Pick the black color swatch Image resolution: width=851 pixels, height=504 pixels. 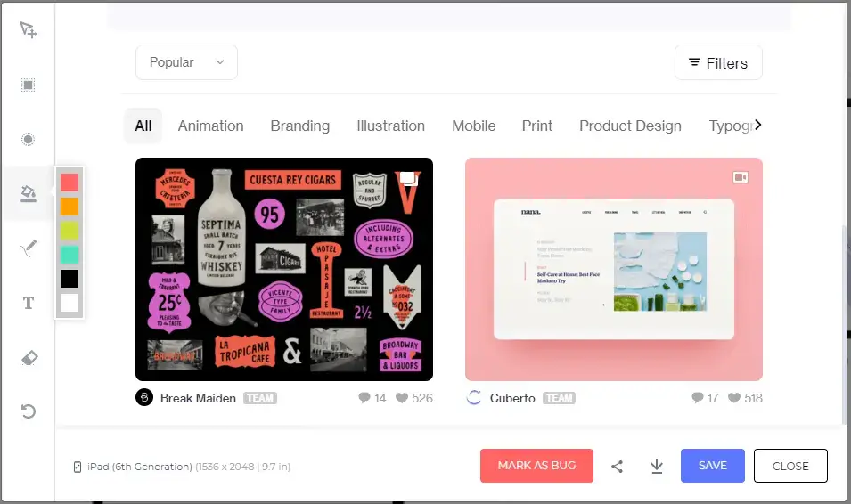click(x=70, y=279)
